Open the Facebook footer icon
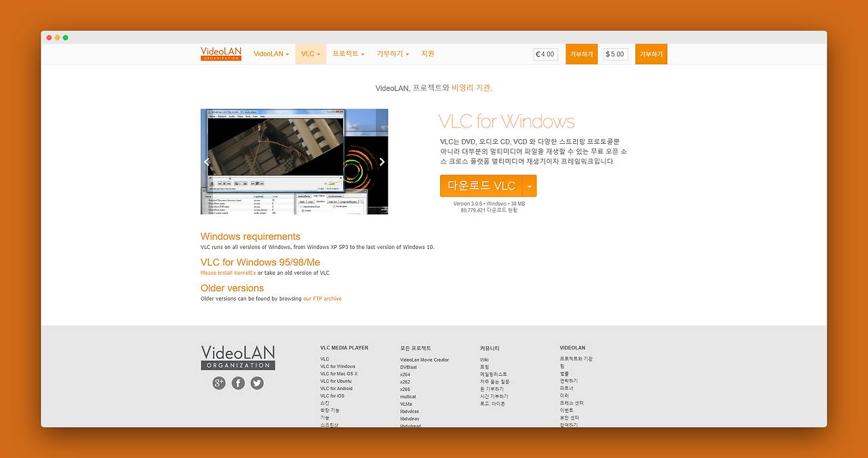 (238, 383)
